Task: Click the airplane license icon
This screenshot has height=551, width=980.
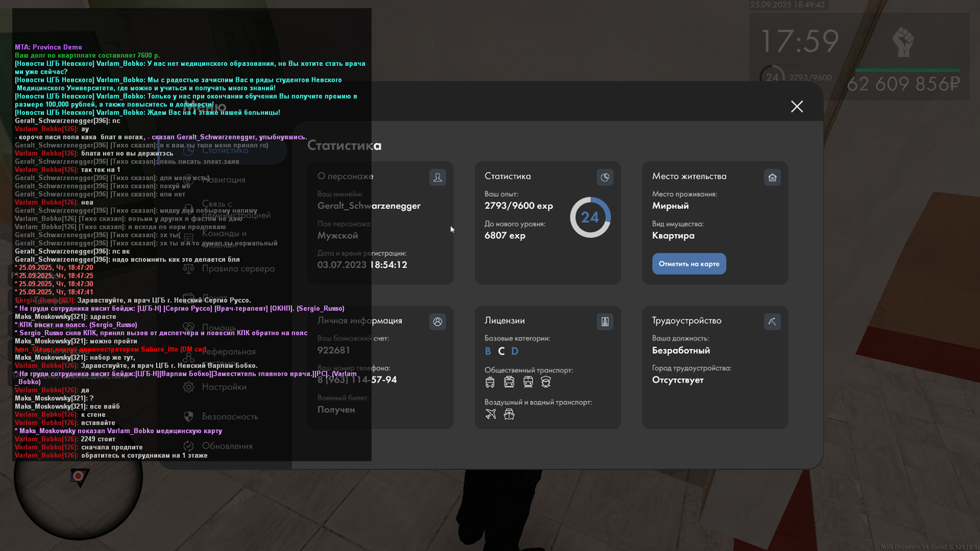Action: [491, 414]
